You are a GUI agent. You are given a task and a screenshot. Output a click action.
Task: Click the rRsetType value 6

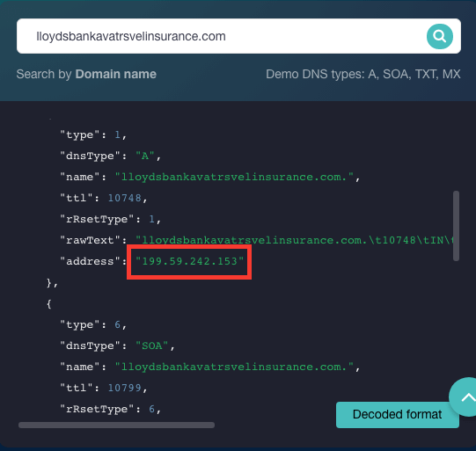pos(152,409)
